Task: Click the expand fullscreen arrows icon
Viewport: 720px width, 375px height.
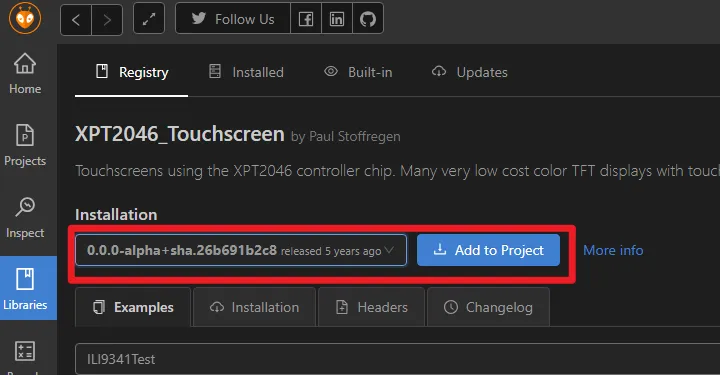Action: tap(149, 19)
